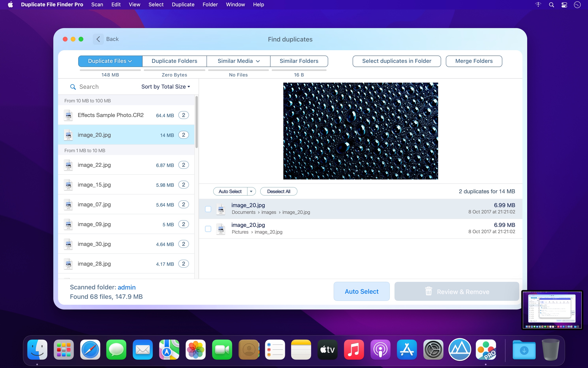Viewport: 588px width, 368px height.
Task: Expand the Similar Media tab dropdown
Action: 258,61
